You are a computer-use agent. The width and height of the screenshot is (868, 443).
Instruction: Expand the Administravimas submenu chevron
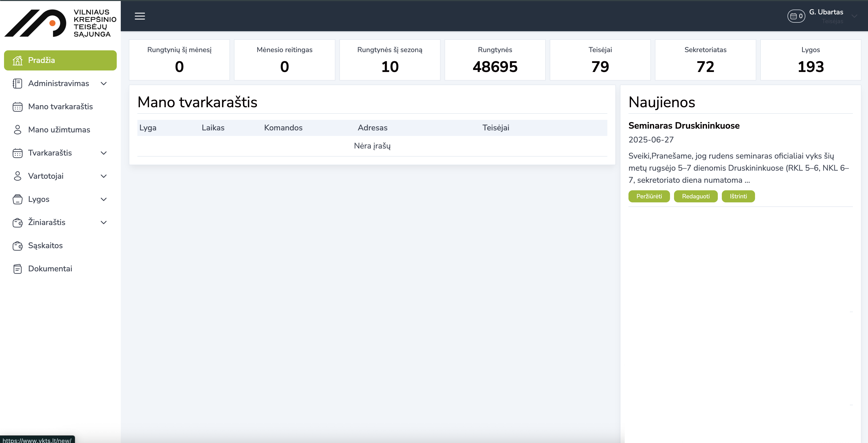[104, 83]
